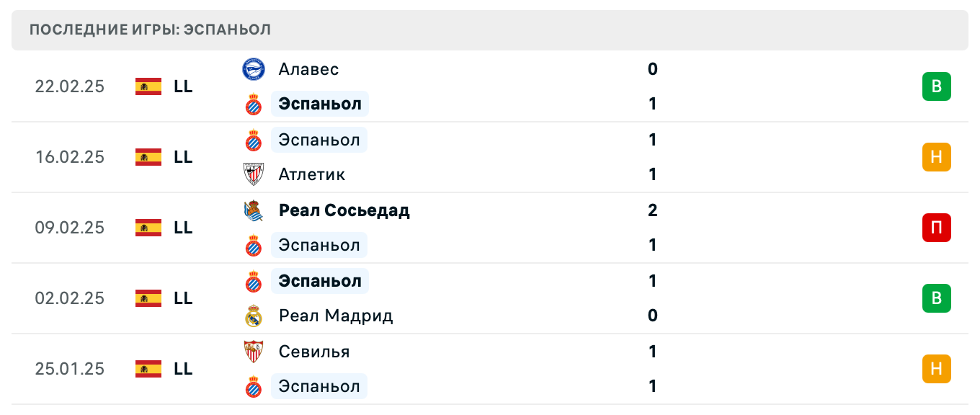The image size is (980, 415).
Task: Open the Севилья team link
Action: click(x=314, y=352)
